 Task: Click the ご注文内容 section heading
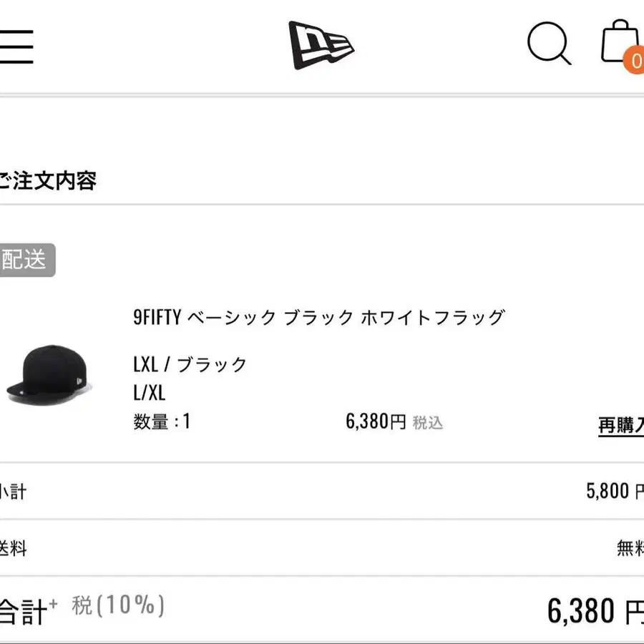47,181
